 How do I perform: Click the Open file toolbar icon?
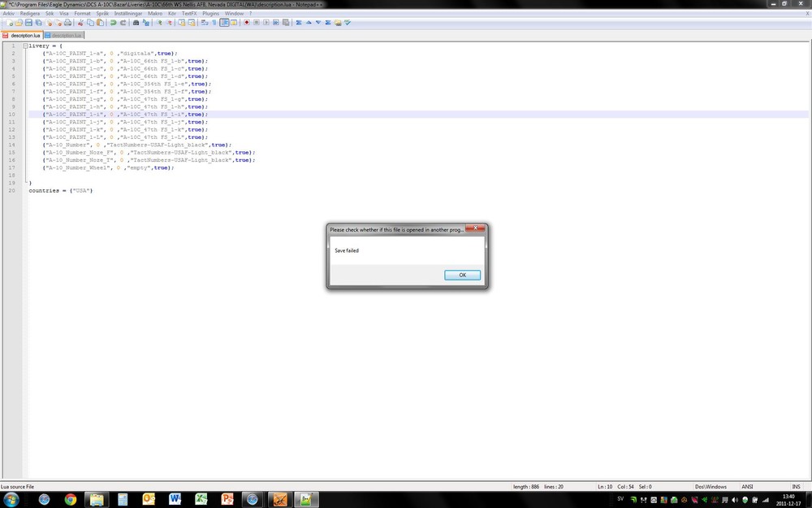click(x=19, y=23)
